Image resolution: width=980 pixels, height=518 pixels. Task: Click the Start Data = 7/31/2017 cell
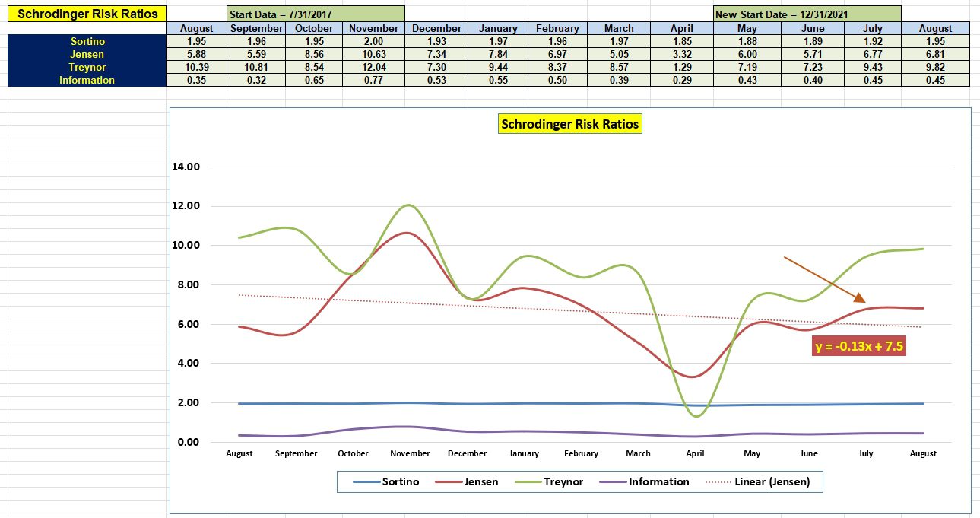(x=316, y=14)
